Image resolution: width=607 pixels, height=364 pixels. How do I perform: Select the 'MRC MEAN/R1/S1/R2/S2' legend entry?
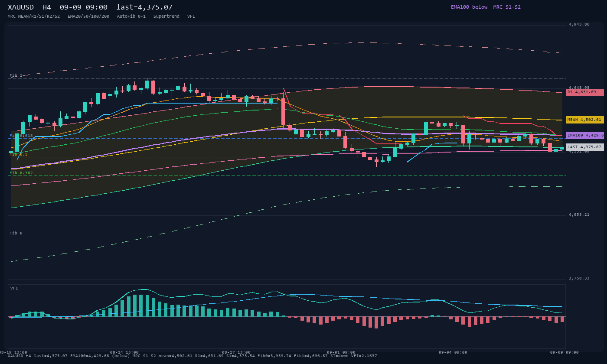(x=34, y=16)
